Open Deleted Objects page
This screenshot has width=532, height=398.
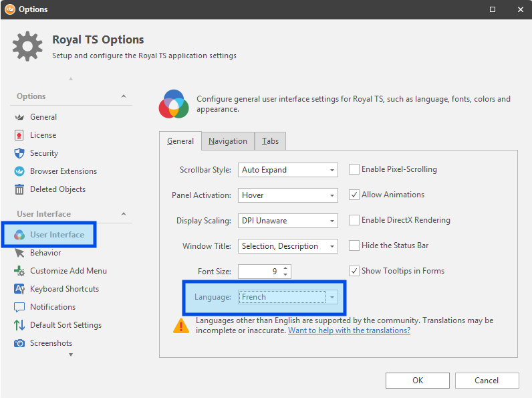(57, 189)
